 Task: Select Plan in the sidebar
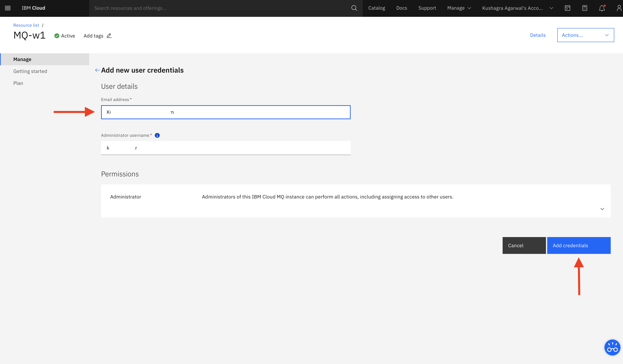pos(18,83)
